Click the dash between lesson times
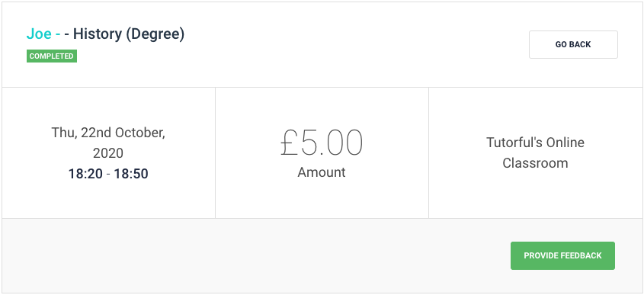Image resolution: width=644 pixels, height=295 pixels. (x=108, y=175)
